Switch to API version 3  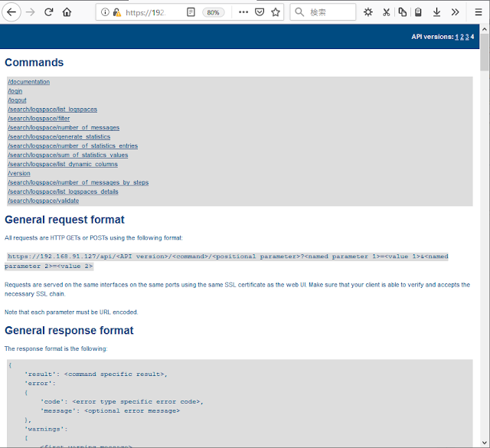(x=467, y=37)
